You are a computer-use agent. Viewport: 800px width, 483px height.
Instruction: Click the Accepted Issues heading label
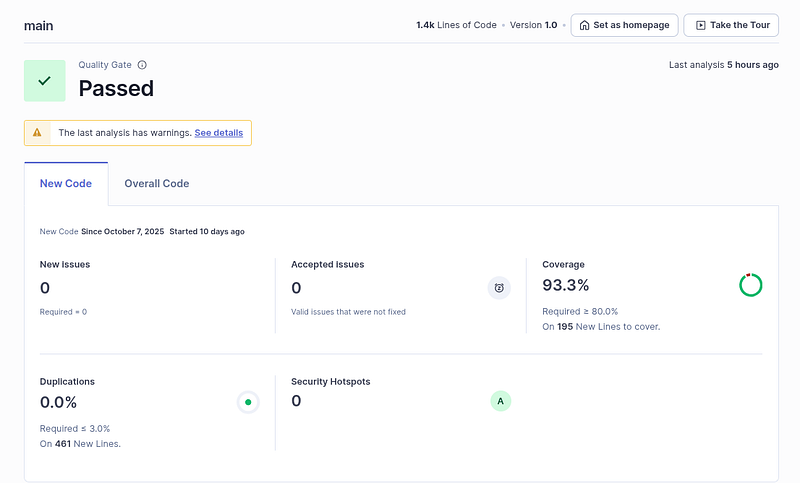pyautogui.click(x=328, y=264)
